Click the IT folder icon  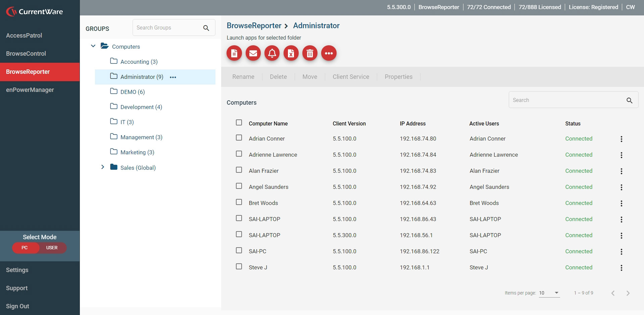(x=114, y=121)
